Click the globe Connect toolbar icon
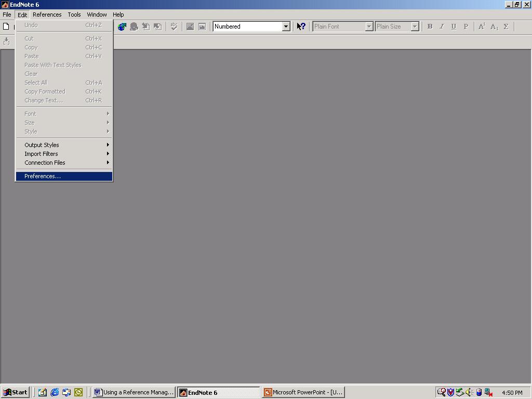Screen dimensions: 532x399 tap(122, 26)
